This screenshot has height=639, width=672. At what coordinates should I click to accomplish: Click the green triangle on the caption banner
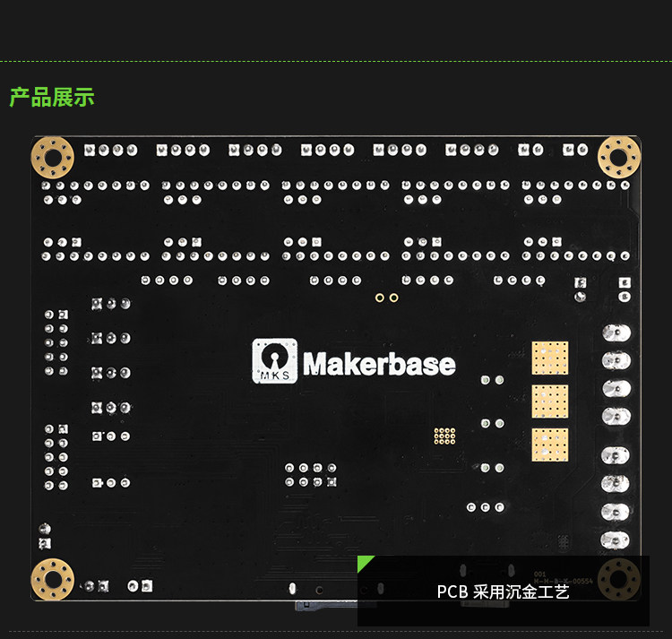(x=365, y=563)
